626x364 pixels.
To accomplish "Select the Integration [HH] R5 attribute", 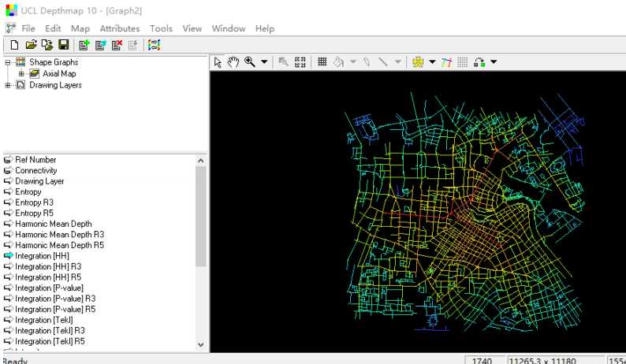I will pyautogui.click(x=48, y=277).
